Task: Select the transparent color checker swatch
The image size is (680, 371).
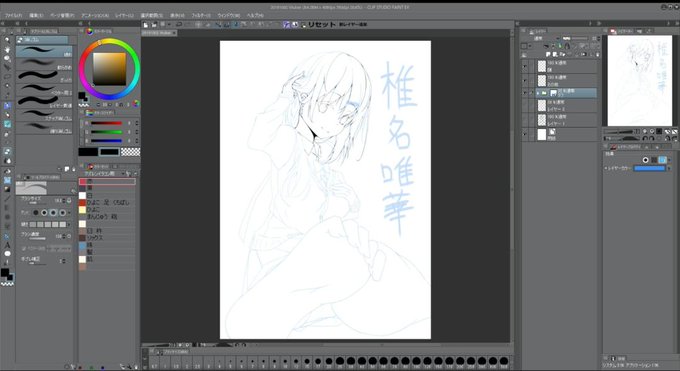Action: coord(131,151)
